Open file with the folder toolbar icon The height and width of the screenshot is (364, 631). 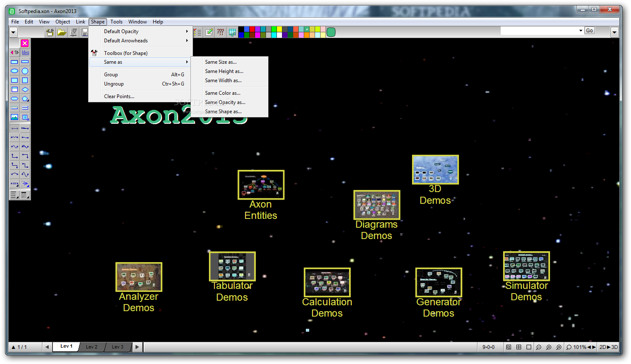tap(62, 32)
